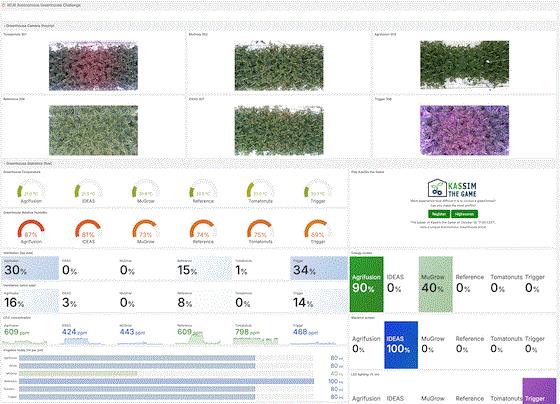Open the Play Kassim the Game panel title
This screenshot has width=560, height=404.
point(368,172)
